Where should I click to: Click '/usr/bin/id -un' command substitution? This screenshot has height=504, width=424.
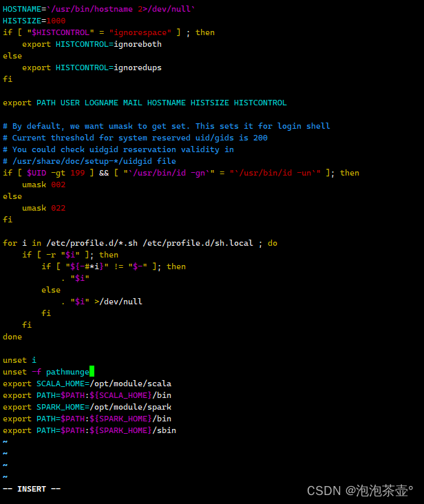(275, 173)
